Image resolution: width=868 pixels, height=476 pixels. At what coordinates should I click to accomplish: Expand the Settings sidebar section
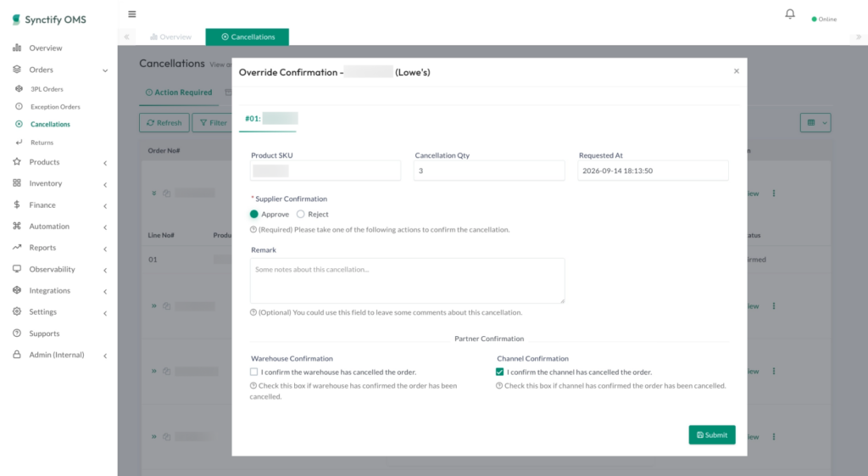click(x=105, y=313)
